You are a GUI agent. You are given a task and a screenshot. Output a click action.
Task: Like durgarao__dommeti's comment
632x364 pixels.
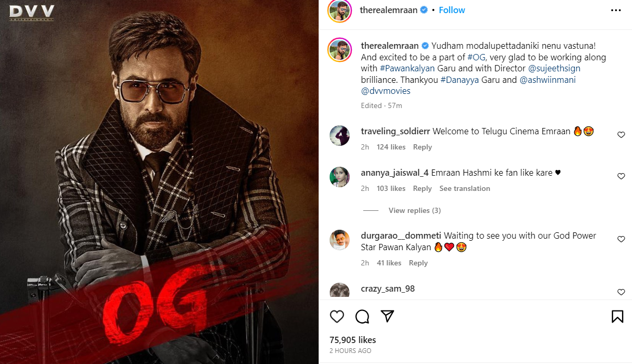pos(621,239)
